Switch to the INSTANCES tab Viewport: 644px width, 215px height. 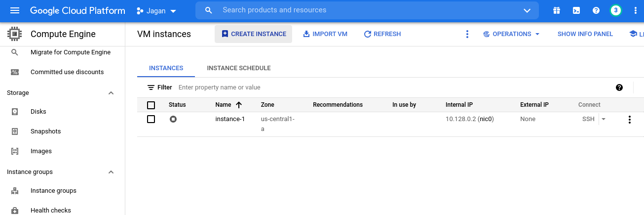pyautogui.click(x=166, y=68)
